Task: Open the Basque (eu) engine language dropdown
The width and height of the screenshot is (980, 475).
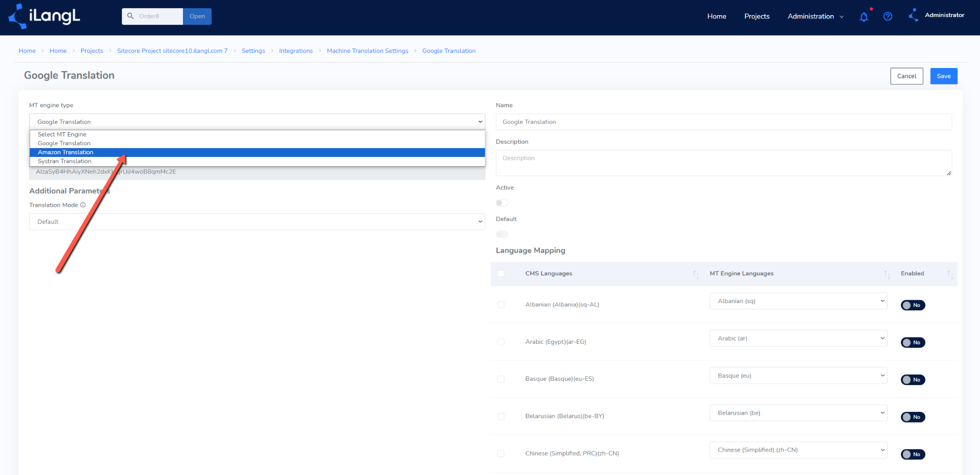Action: [x=798, y=376]
